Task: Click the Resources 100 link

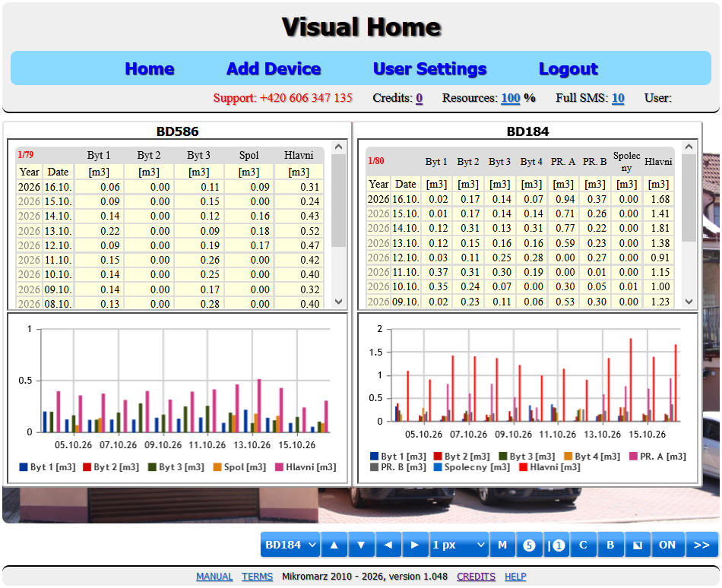Action: click(511, 98)
